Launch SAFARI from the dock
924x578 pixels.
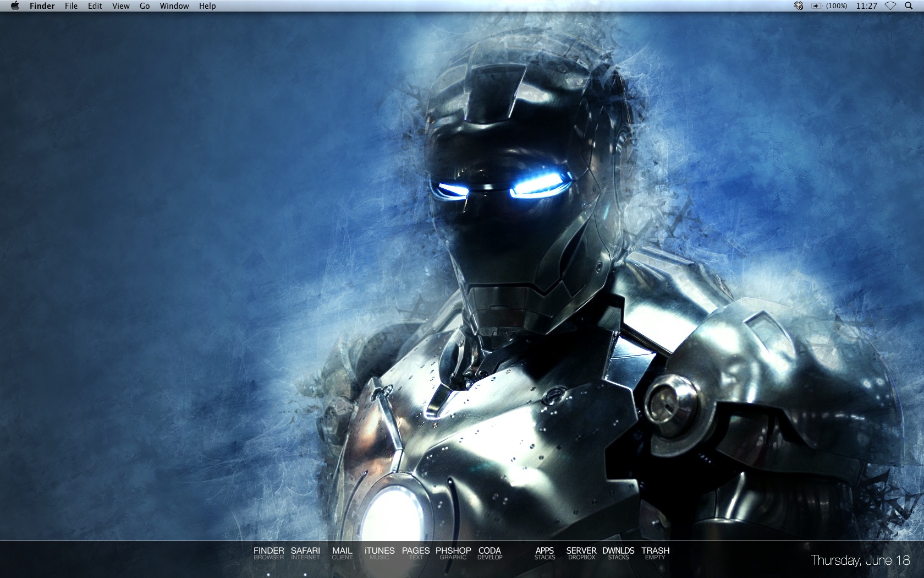coord(305,553)
